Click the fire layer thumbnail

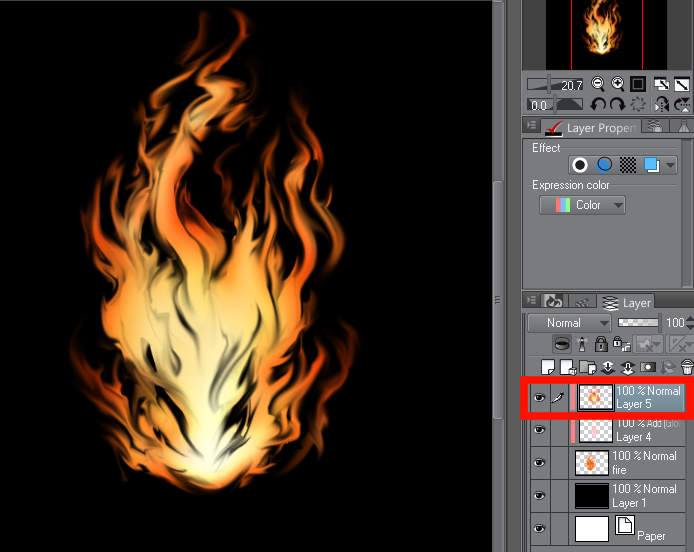592,462
